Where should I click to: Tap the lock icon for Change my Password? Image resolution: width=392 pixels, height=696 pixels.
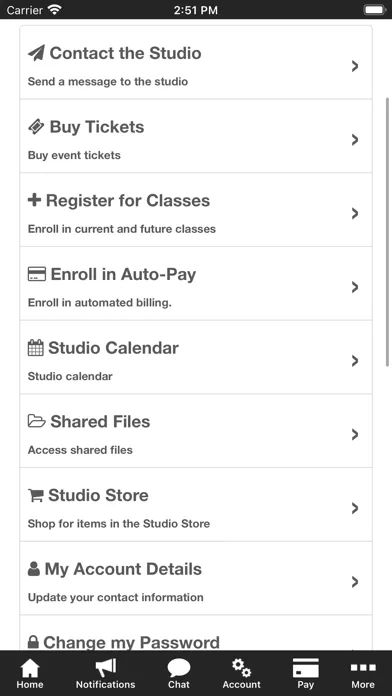(33, 642)
